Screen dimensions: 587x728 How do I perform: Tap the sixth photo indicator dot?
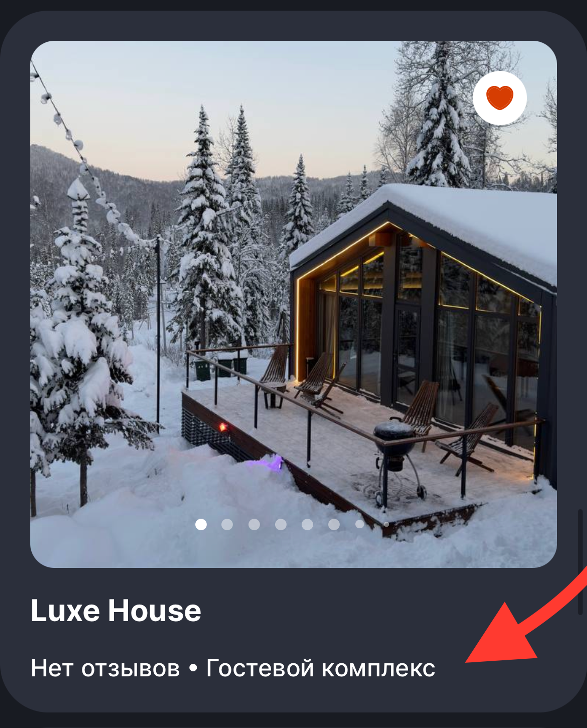point(334,524)
